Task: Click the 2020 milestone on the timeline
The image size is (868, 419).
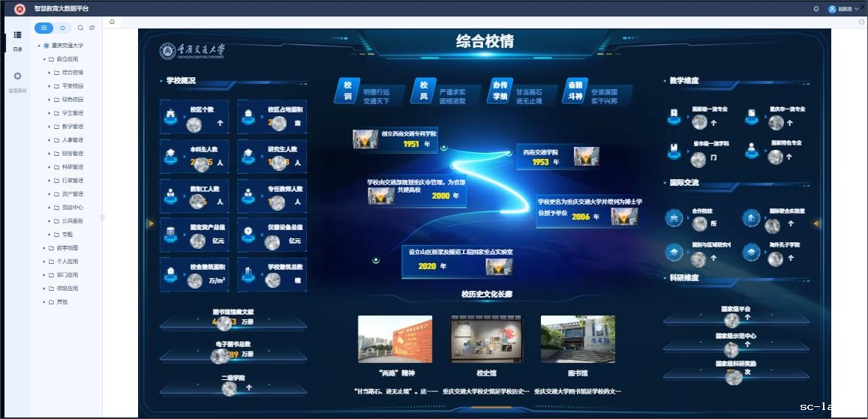Action: (427, 266)
